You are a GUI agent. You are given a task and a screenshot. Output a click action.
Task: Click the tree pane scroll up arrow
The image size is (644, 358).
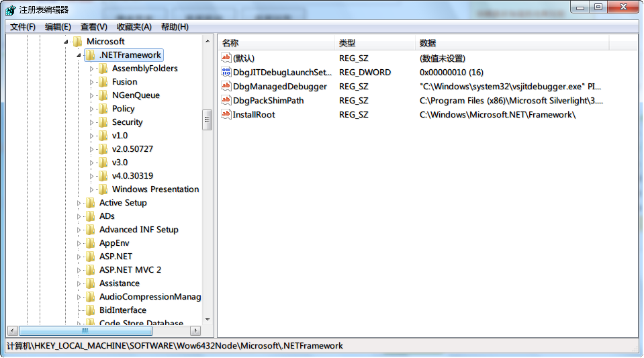[x=208, y=41]
